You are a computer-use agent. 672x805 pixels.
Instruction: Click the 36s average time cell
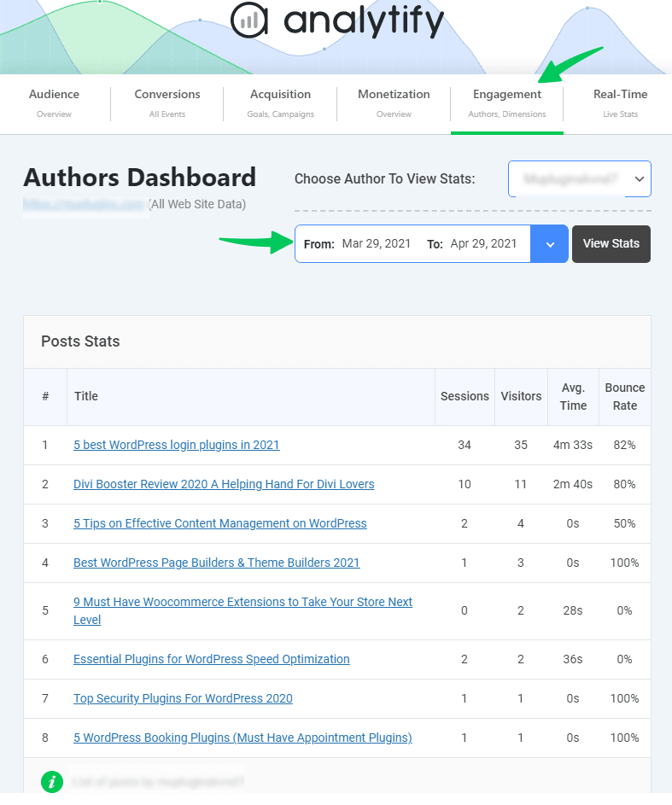[572, 659]
